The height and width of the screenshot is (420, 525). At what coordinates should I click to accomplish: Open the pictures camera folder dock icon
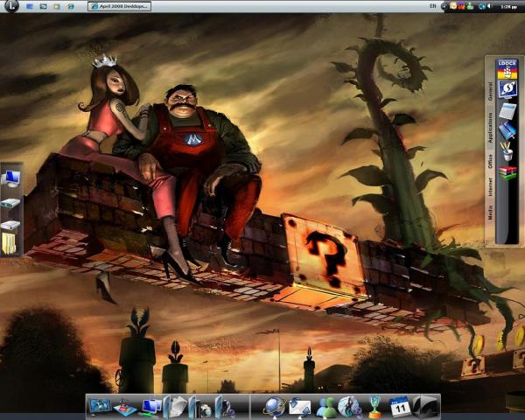pyautogui.click(x=200, y=407)
